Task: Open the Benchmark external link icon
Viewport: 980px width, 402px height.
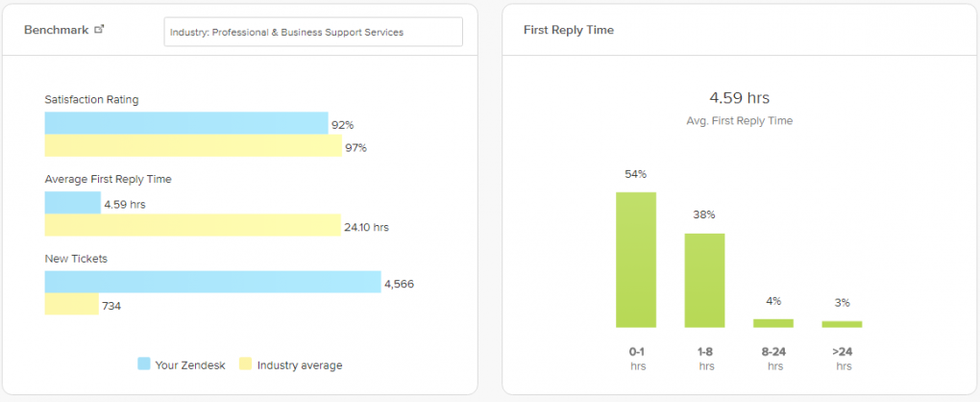Action: pos(99,29)
